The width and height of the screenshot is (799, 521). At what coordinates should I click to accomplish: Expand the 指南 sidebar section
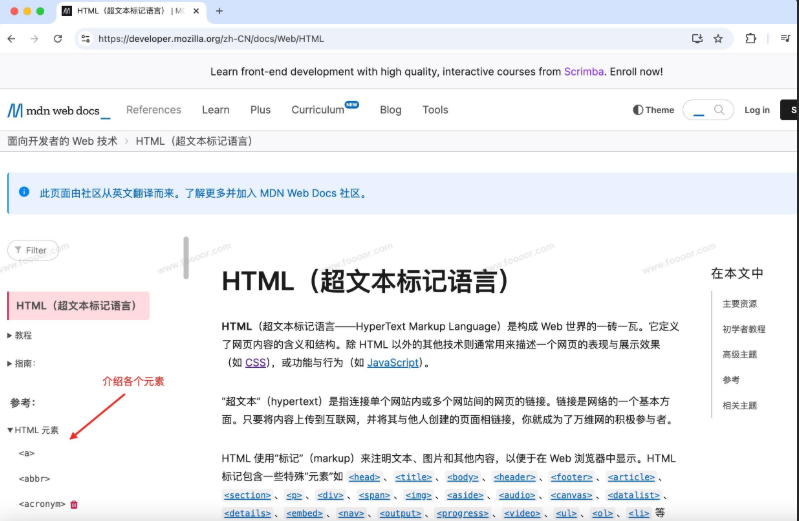click(22, 364)
